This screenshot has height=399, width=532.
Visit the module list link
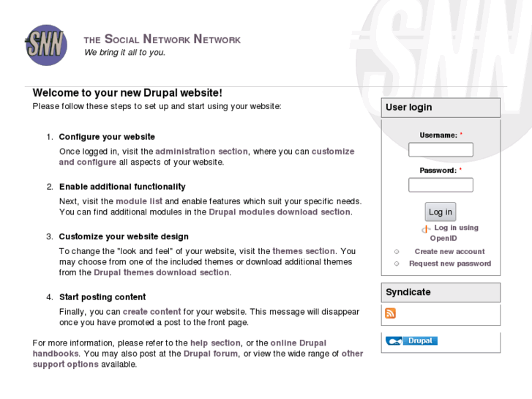click(139, 201)
